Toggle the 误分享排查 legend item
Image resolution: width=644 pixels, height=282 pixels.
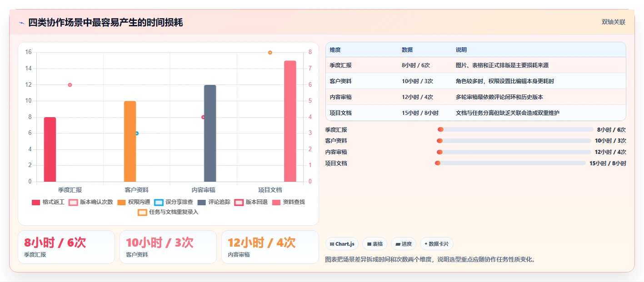pos(174,202)
